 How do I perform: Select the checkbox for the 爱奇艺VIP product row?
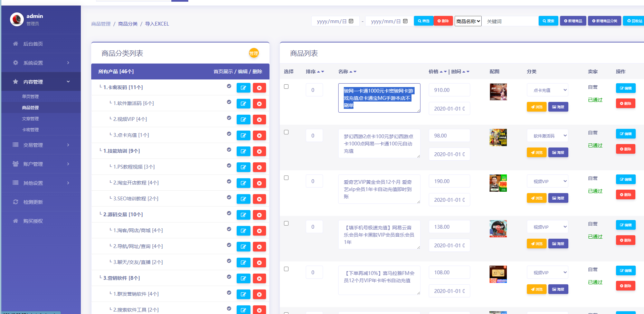pos(286,178)
